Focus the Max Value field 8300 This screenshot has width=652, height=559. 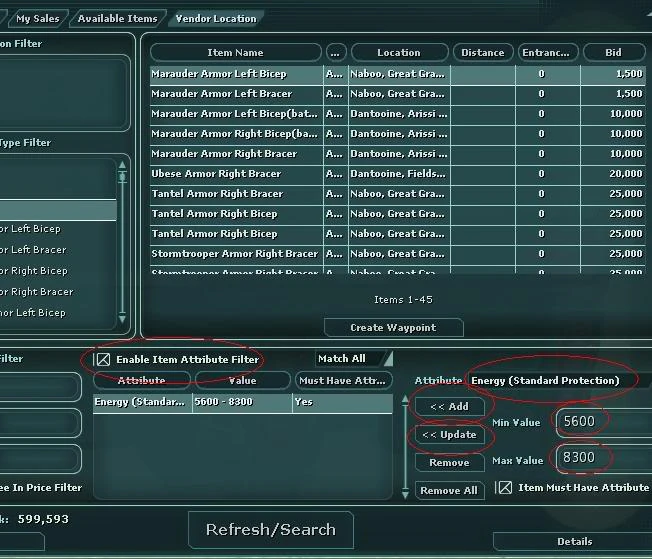[603, 458]
